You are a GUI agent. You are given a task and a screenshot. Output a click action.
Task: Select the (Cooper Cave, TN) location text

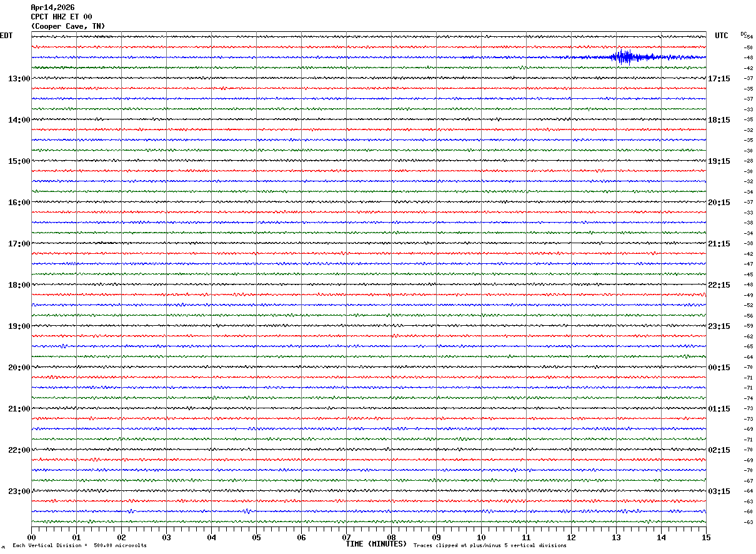[68, 26]
